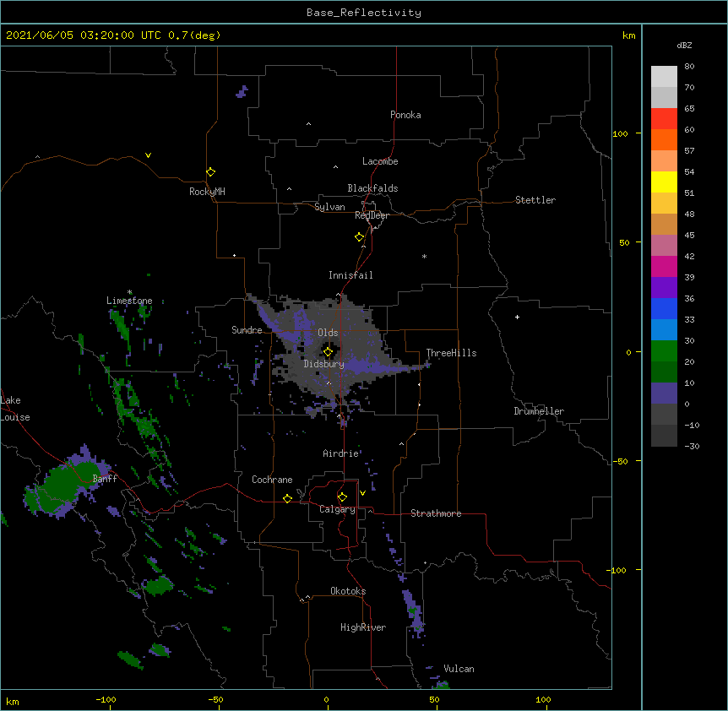Viewport: 728px width, 711px height.
Task: Click the Drumheller city label
Action: [539, 411]
